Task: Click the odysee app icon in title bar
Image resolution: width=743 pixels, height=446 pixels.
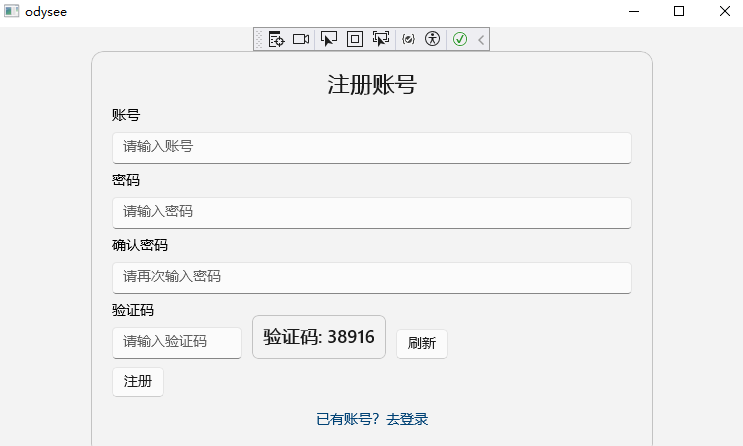Action: click(x=12, y=11)
